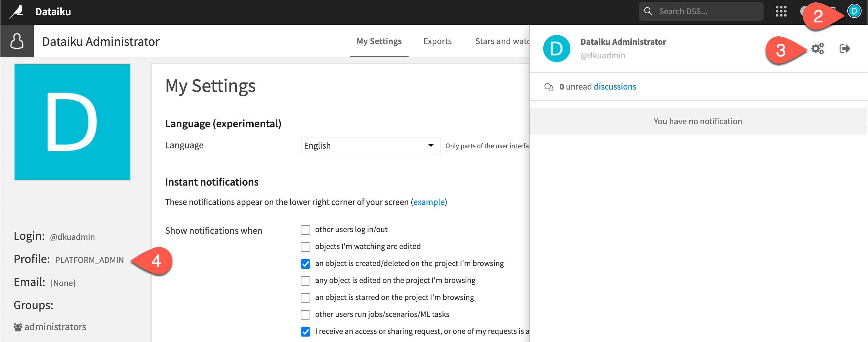Click the search magnifier icon
The width and height of the screenshot is (868, 342).
[648, 11]
